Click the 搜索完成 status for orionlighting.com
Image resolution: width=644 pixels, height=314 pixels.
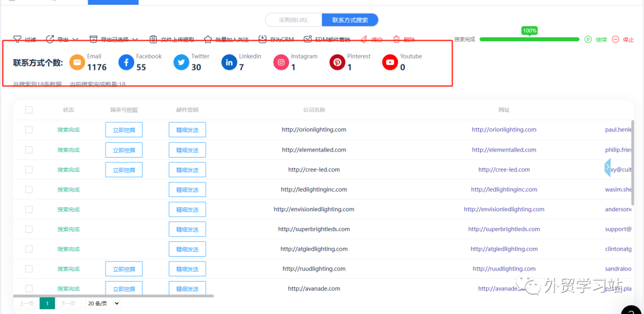coord(69,130)
